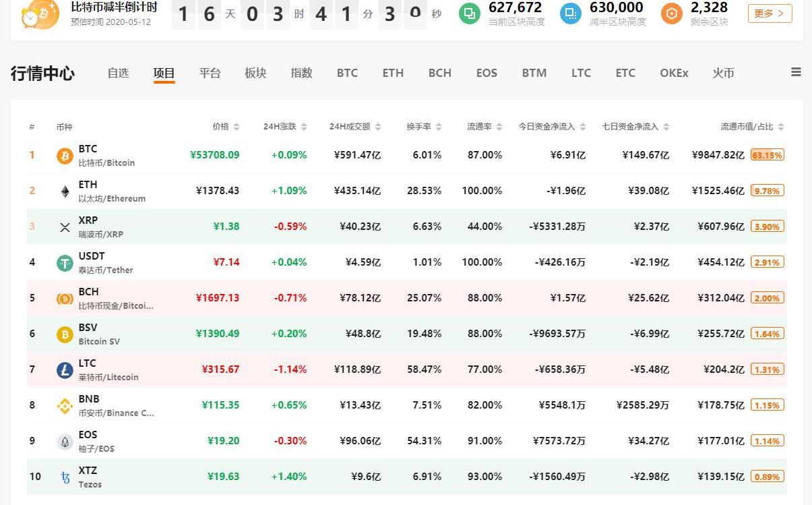The height and width of the screenshot is (505, 812).
Task: Sort by 24H涨跌 column arrows
Action: coord(304,127)
